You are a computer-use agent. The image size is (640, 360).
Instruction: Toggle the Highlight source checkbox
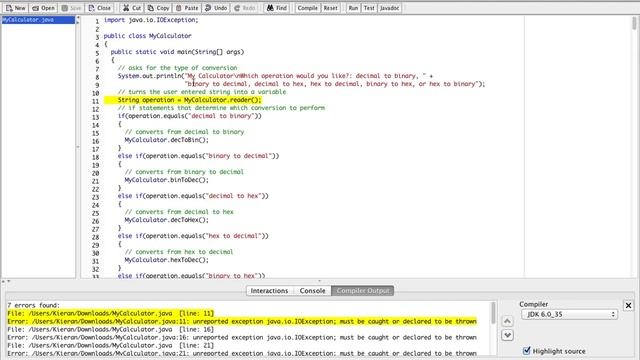pyautogui.click(x=527, y=351)
